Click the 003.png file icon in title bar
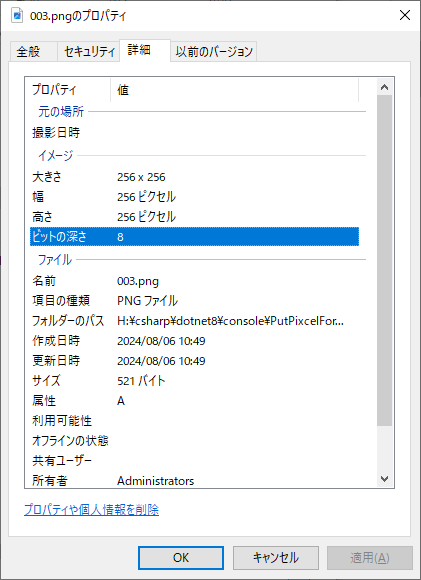Screen dimensions: 421x580 coord(17,16)
